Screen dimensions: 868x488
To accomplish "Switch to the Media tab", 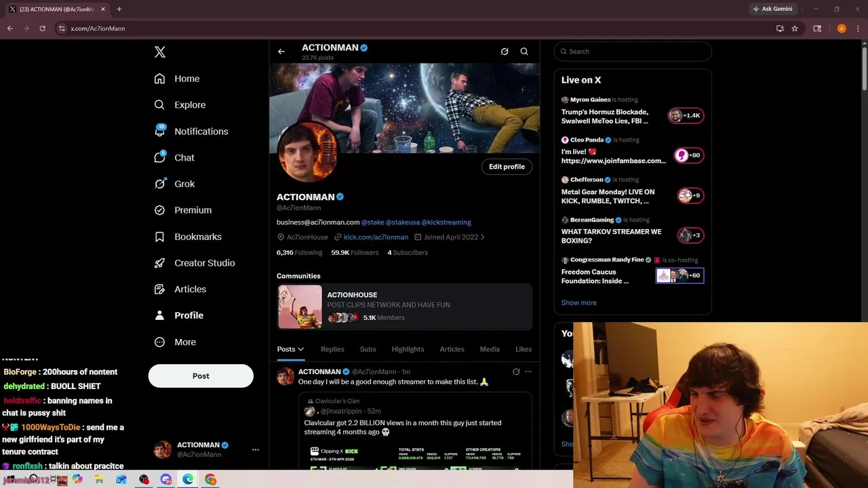I will coord(490,349).
